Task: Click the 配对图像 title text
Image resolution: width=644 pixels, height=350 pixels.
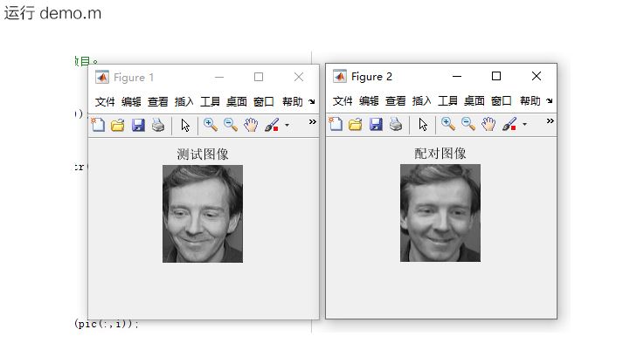Action: (440, 154)
